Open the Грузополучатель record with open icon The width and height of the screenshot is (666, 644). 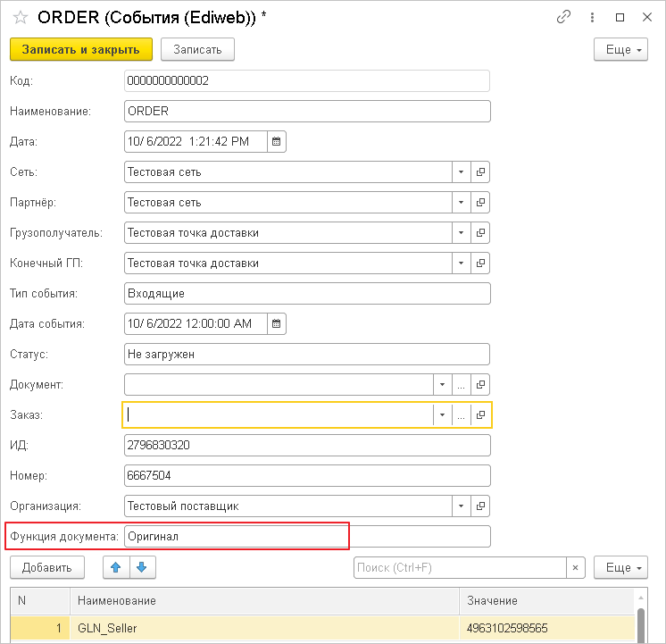[480, 232]
